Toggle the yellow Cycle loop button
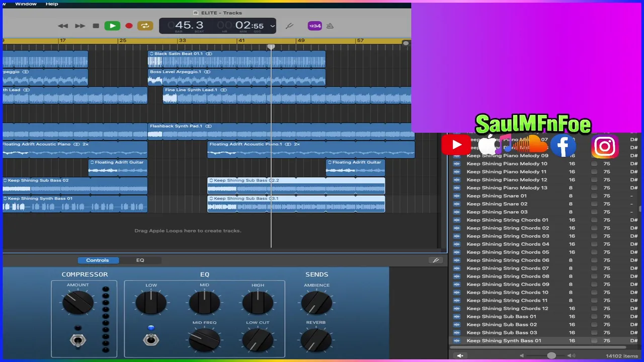The image size is (644, 362). tap(145, 26)
